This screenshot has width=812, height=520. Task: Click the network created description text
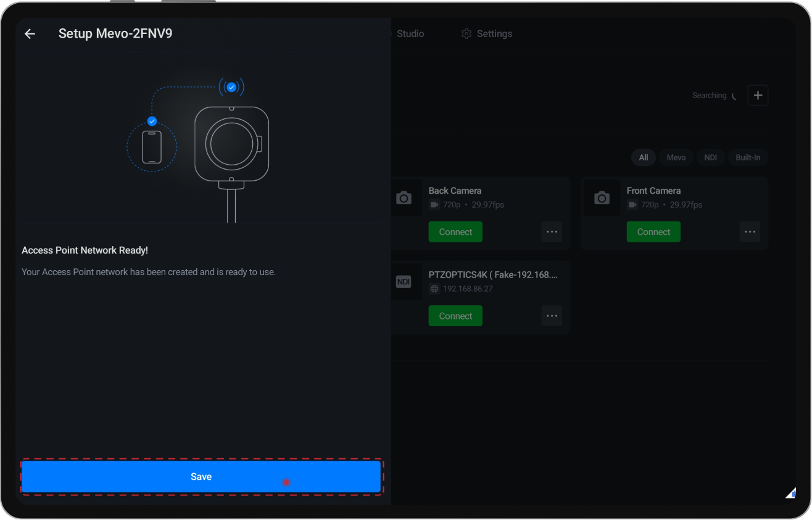coord(149,271)
